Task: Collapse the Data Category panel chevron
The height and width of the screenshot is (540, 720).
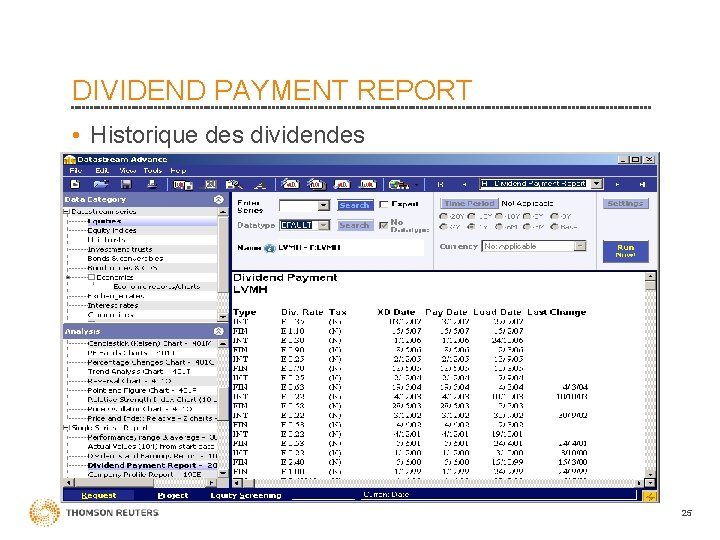Action: point(219,199)
